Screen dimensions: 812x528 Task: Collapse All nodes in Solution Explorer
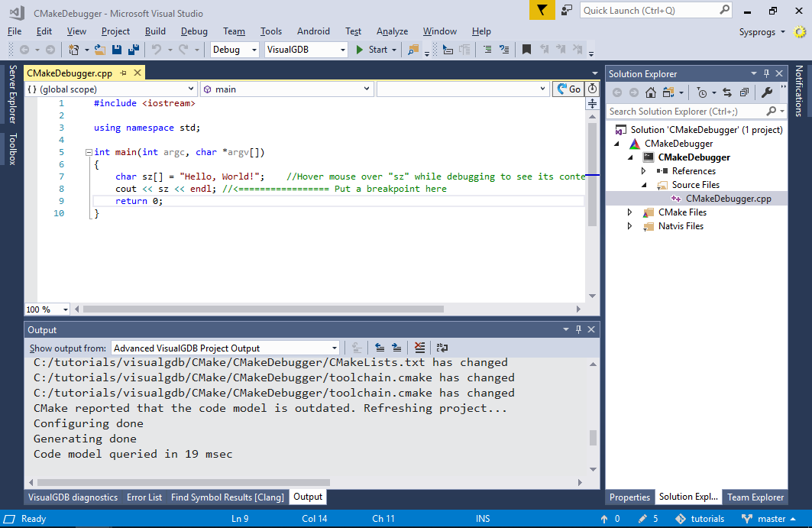pyautogui.click(x=744, y=92)
